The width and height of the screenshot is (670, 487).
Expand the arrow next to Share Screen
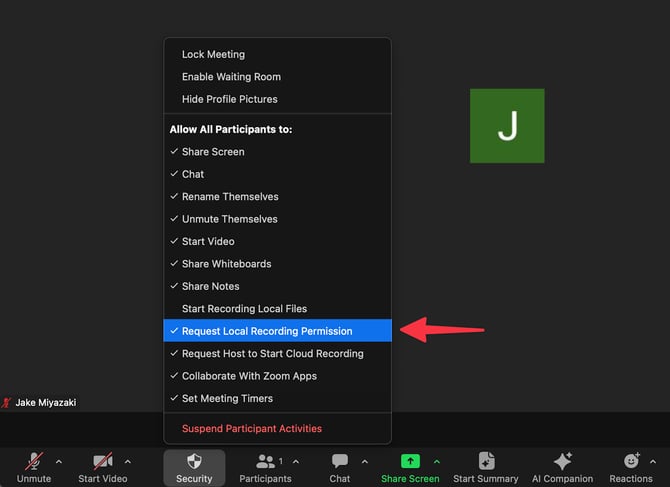coord(436,462)
